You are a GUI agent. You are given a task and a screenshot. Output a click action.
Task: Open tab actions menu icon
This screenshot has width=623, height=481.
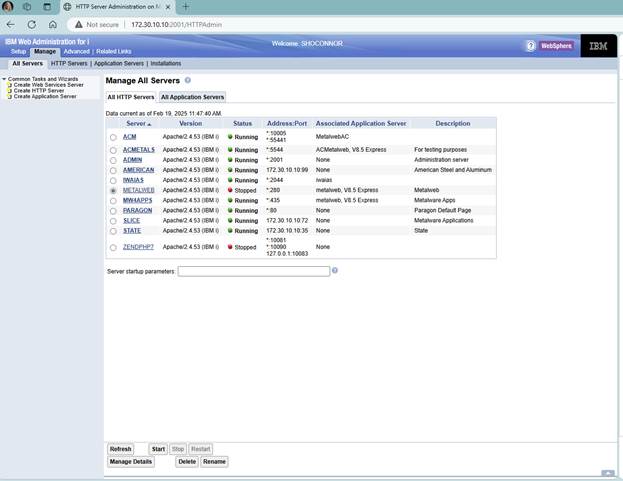click(x=47, y=7)
